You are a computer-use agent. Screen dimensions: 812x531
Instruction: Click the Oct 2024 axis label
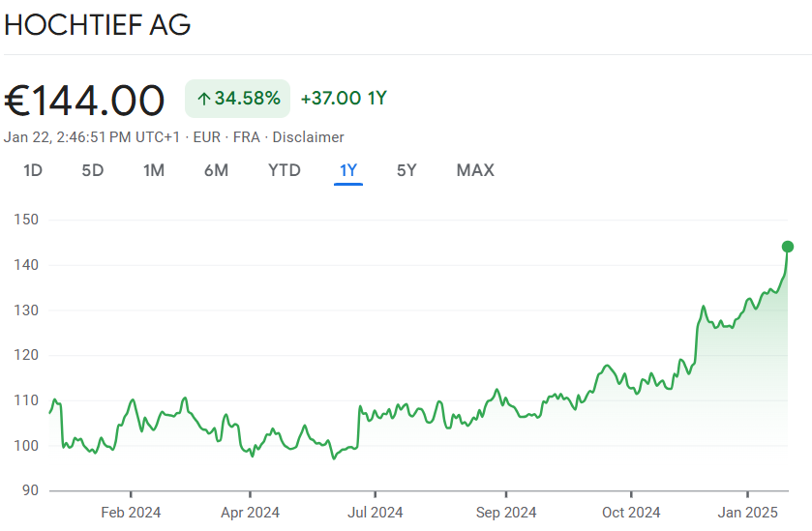[631, 513]
